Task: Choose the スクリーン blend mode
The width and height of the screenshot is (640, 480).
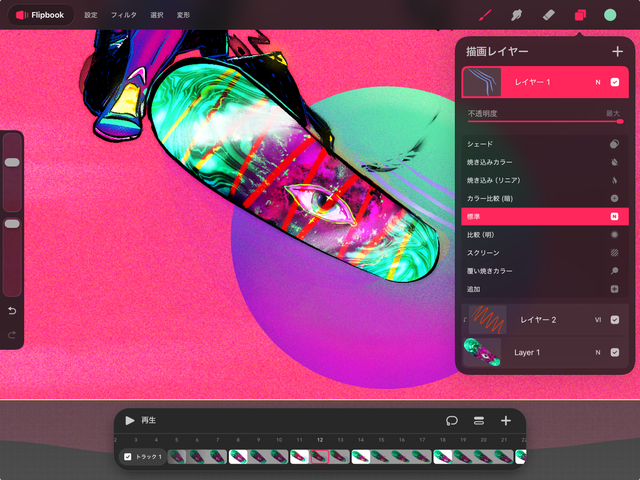Action: [545, 253]
